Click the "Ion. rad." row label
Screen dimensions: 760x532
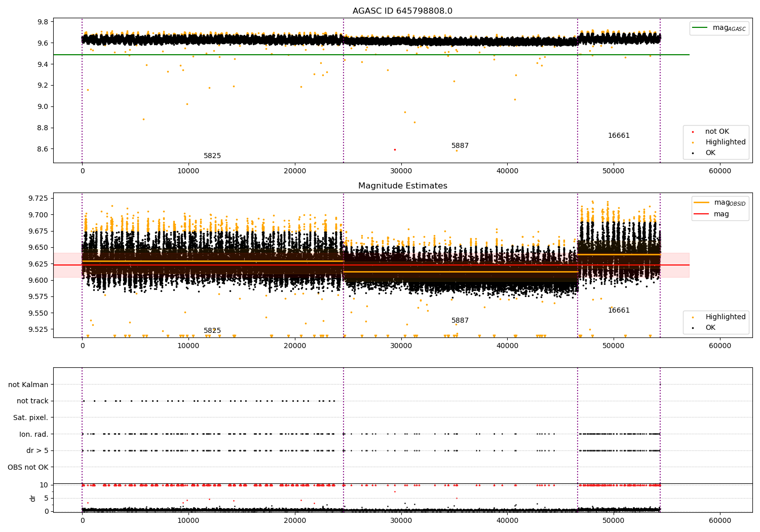[34, 435]
